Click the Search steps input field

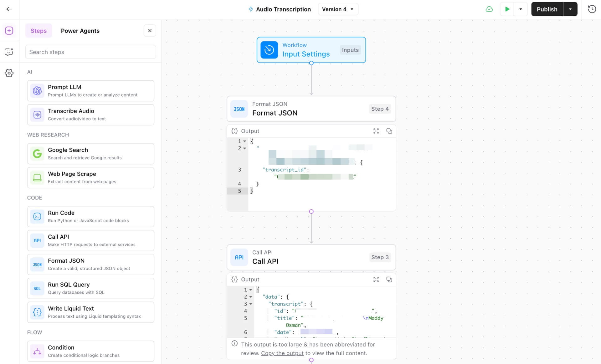[90, 52]
